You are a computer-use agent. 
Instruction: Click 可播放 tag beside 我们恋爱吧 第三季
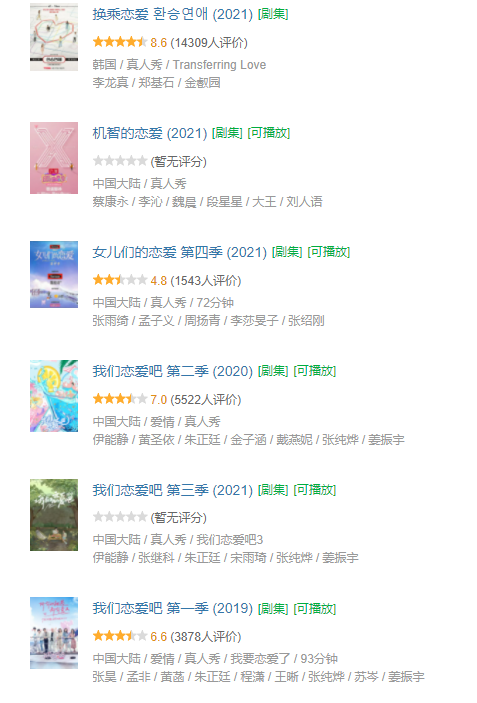[x=315, y=490]
